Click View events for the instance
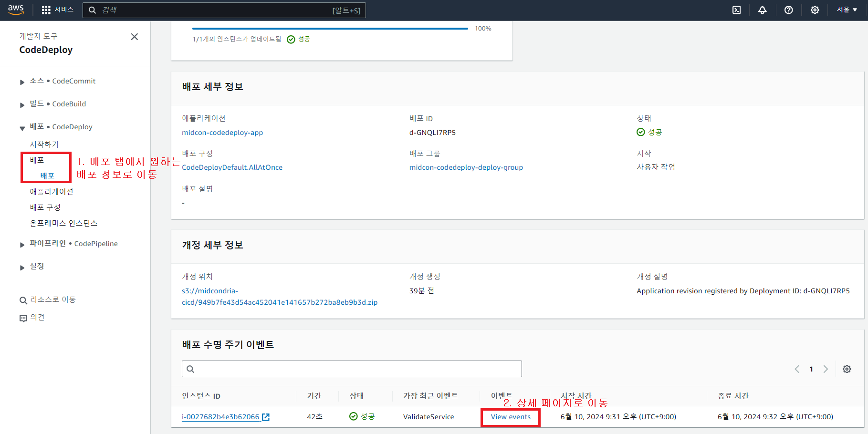868x434 pixels. pyautogui.click(x=511, y=417)
